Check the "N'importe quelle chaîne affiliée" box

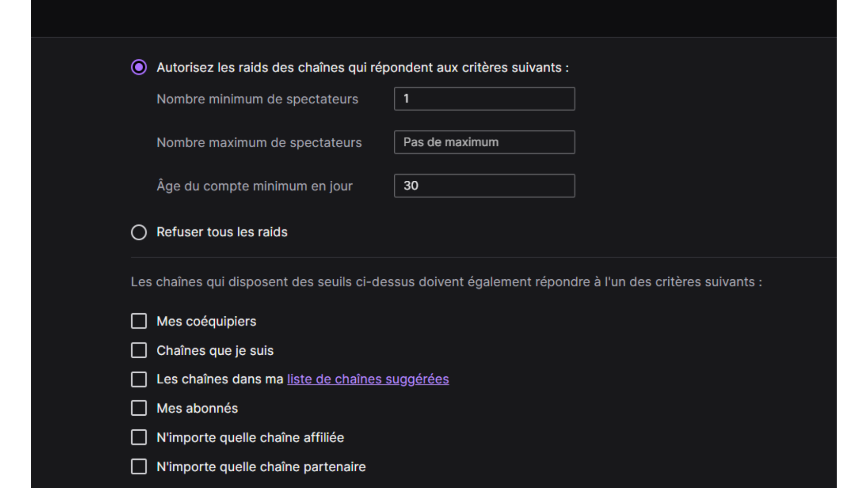[x=139, y=437]
